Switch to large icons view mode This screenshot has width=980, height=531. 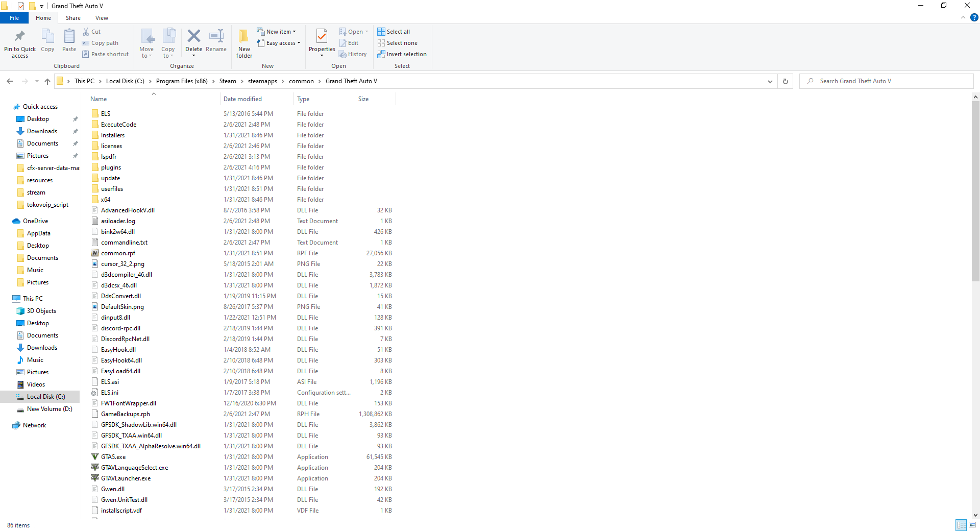click(972, 525)
